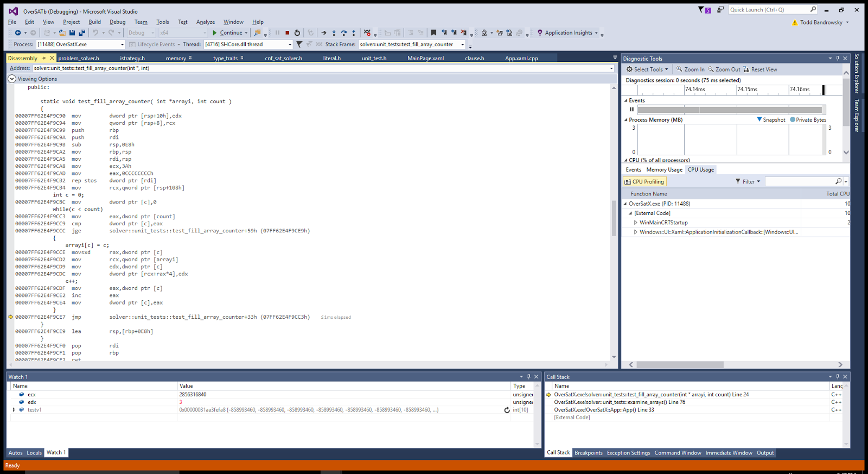Expand the testv1 watch variable
Screen dimensions: 868x474
coord(14,410)
